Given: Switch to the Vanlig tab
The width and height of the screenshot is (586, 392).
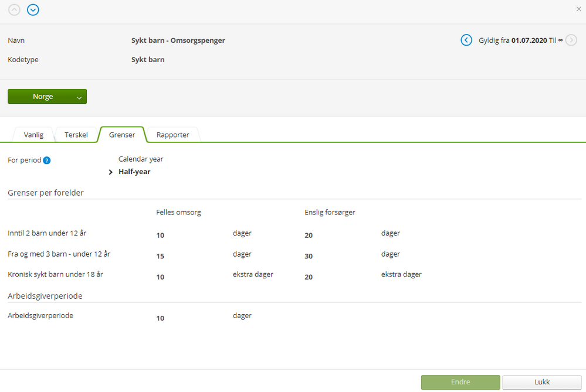Looking at the screenshot, I should point(33,135).
